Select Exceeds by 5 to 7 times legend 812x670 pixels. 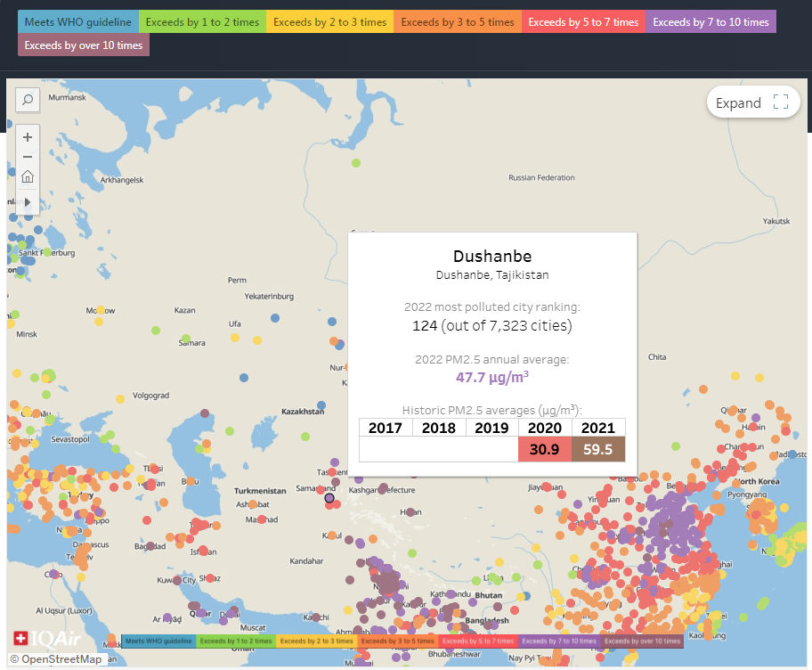tap(584, 21)
